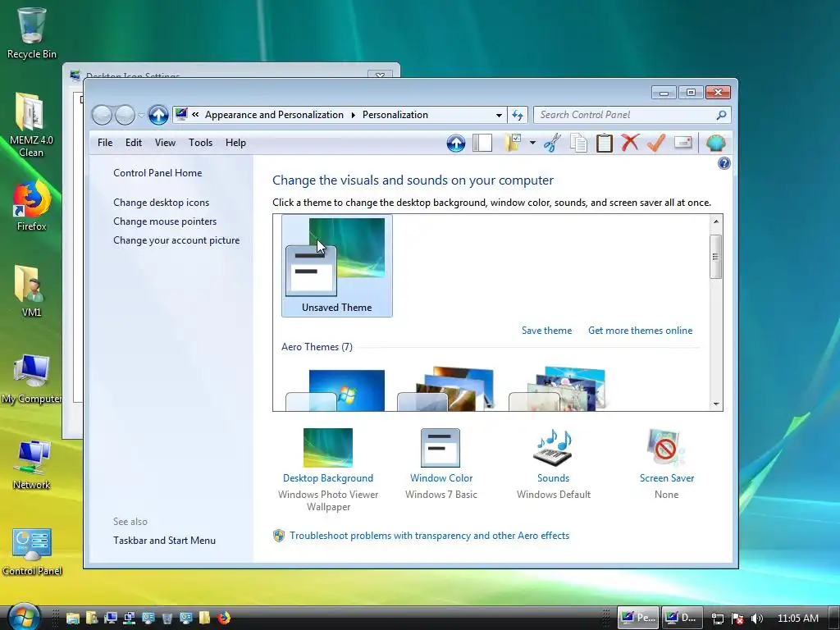Open the View menu
This screenshot has width=840, height=630.
[x=165, y=143]
